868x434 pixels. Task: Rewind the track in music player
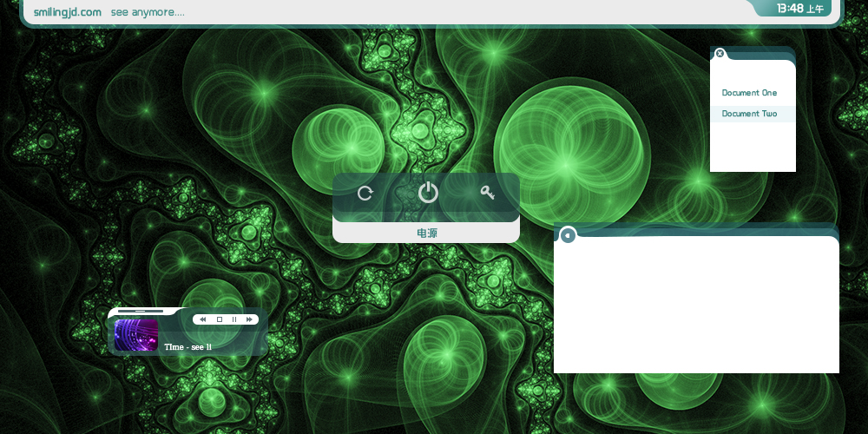(202, 319)
